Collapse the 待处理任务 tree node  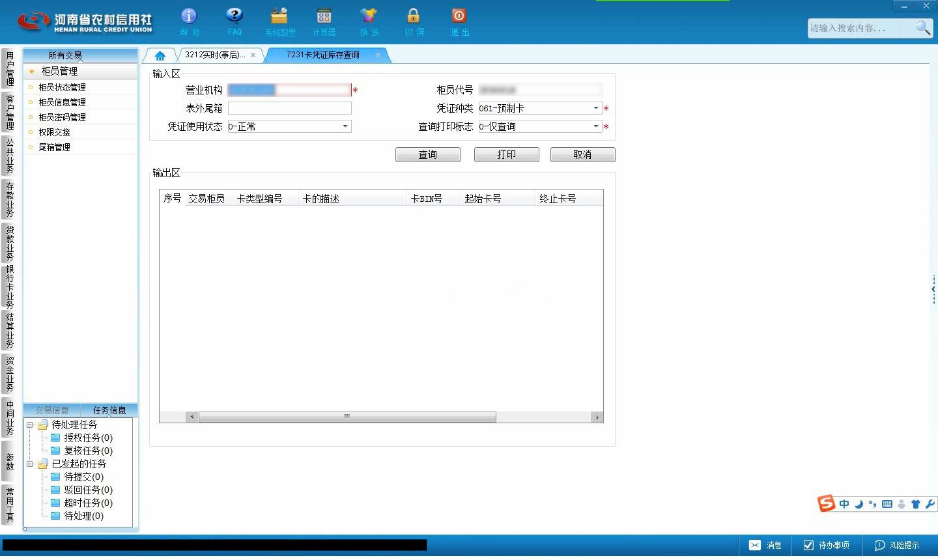point(29,425)
